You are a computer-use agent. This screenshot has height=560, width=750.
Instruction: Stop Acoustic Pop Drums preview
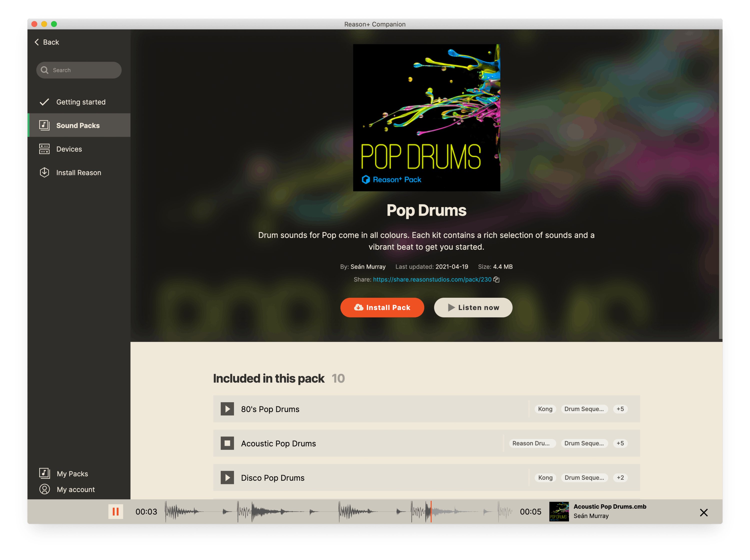tap(227, 443)
